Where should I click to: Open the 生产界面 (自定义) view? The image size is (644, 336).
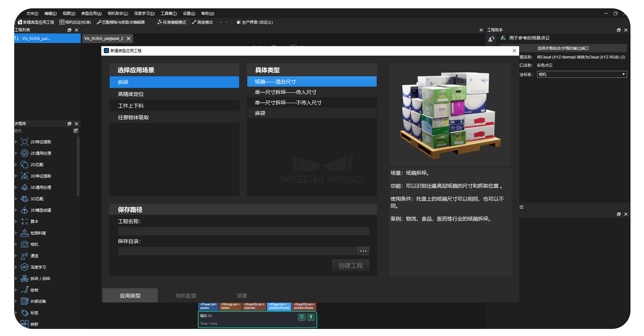[x=255, y=22]
